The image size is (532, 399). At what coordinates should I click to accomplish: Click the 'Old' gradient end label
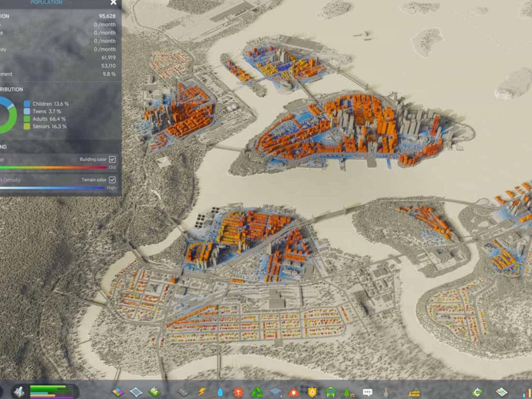(x=112, y=167)
